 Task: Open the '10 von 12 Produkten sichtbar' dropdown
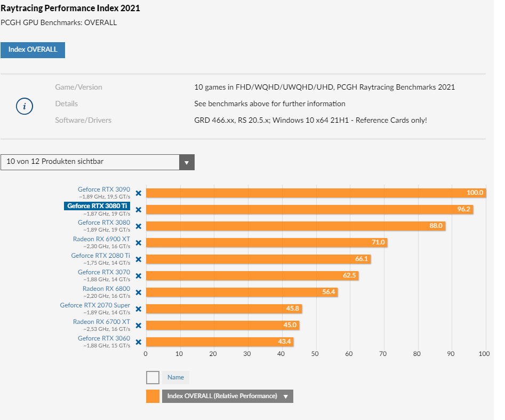point(98,162)
